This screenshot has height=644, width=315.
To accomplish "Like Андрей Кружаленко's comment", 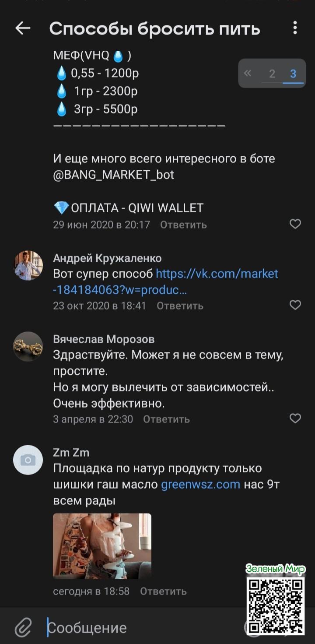I will point(295,305).
